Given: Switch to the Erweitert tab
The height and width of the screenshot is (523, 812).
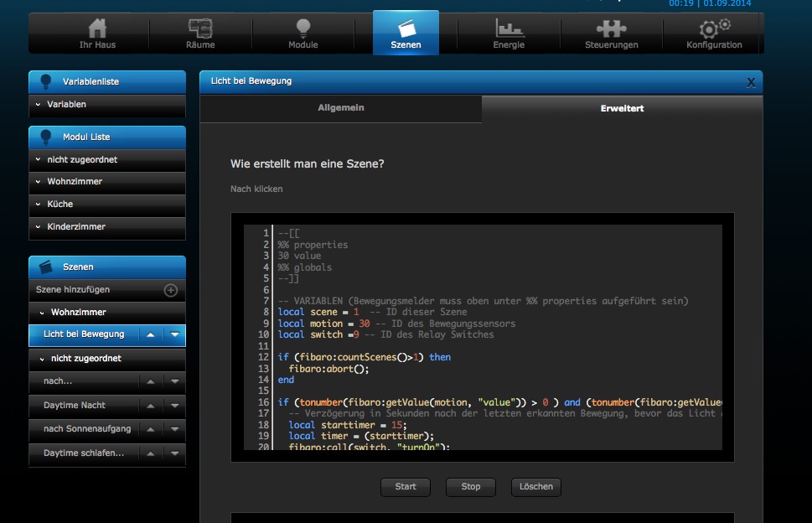Looking at the screenshot, I should click(622, 109).
